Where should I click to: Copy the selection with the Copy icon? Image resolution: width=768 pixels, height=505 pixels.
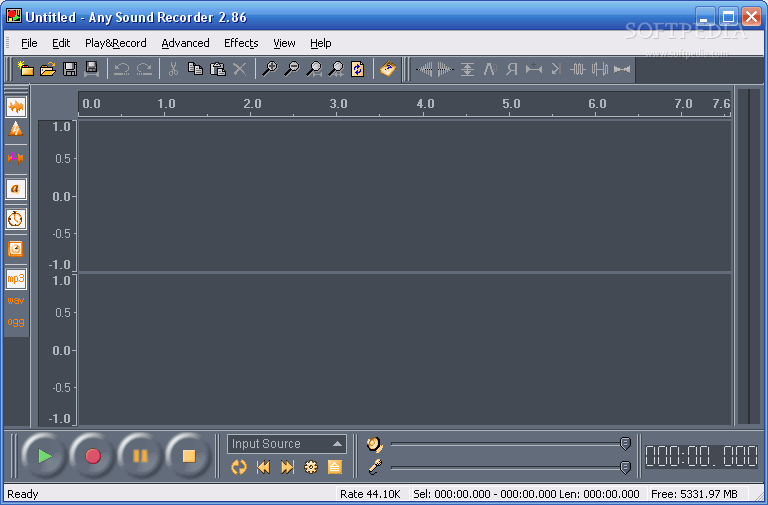click(195, 69)
